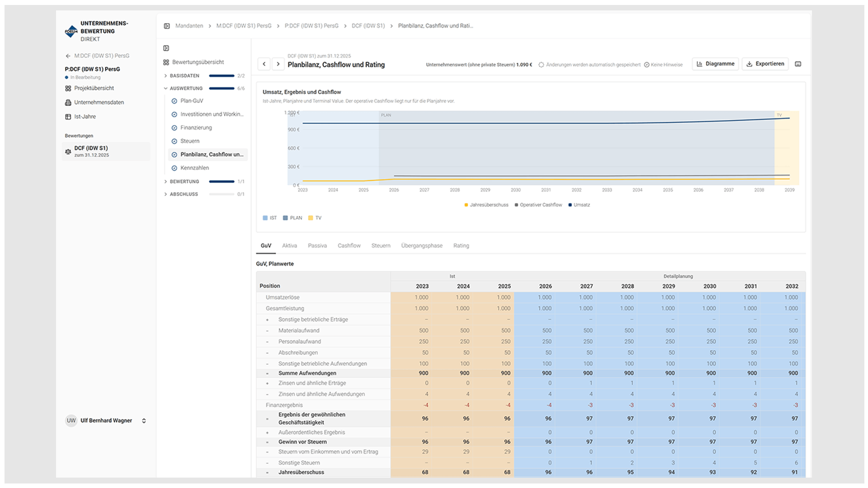This screenshot has width=868, height=488.
Task: Click check icon next to Plan-GuV
Action: pos(174,101)
